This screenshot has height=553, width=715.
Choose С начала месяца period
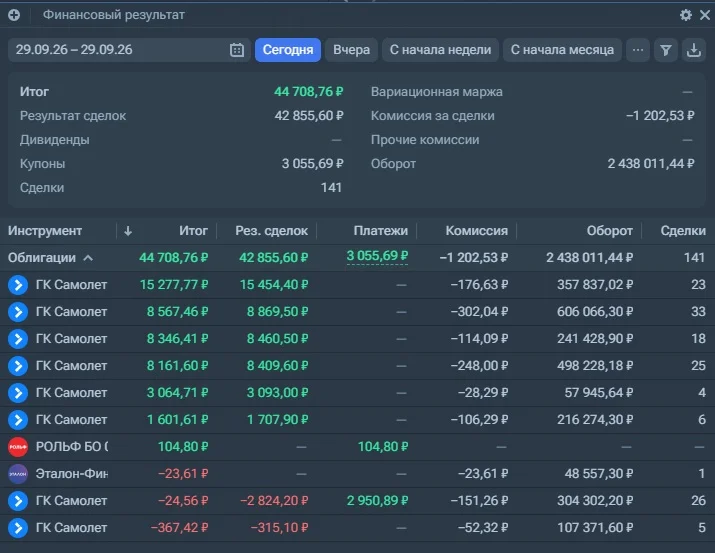[x=562, y=50]
